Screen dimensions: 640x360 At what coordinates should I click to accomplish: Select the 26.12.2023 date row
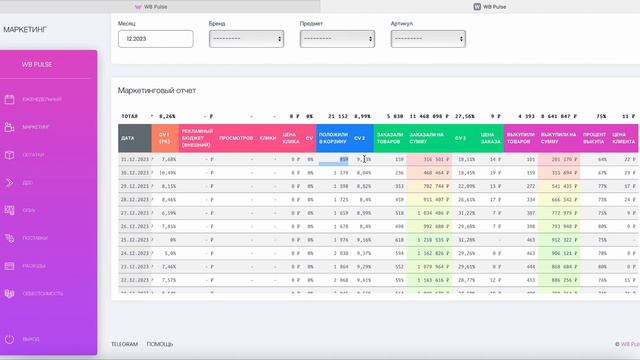click(378, 227)
